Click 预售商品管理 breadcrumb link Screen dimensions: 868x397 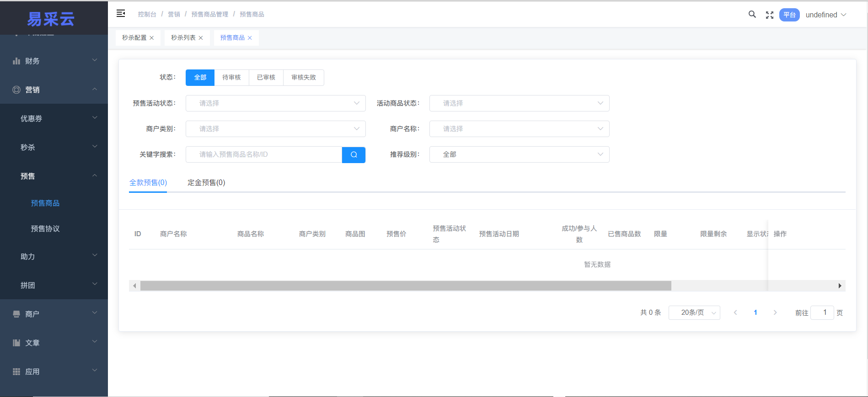tap(209, 15)
